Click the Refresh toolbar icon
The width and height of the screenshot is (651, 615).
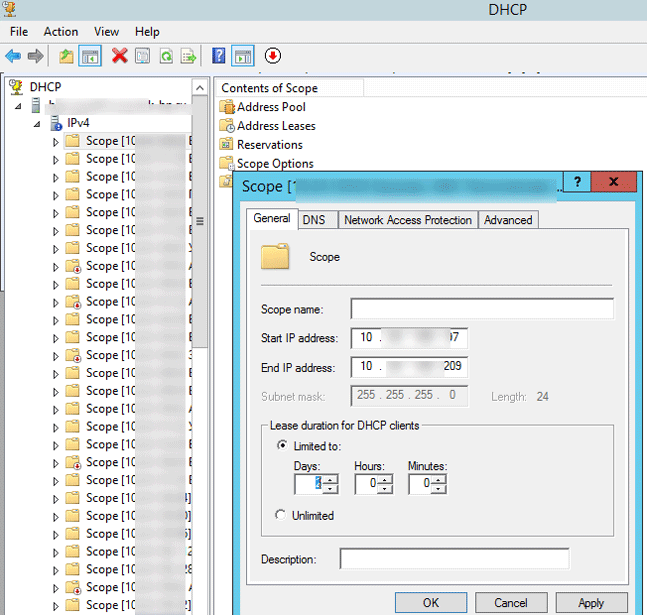166,56
